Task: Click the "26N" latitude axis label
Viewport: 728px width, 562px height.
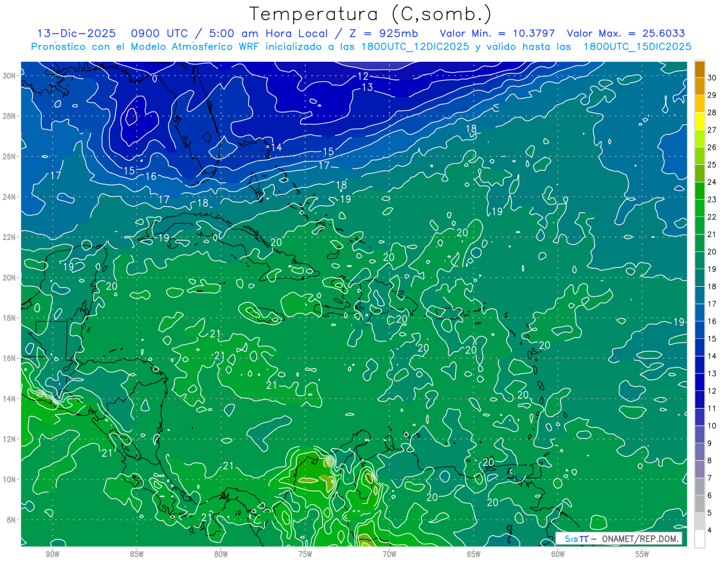Action: click(10, 156)
